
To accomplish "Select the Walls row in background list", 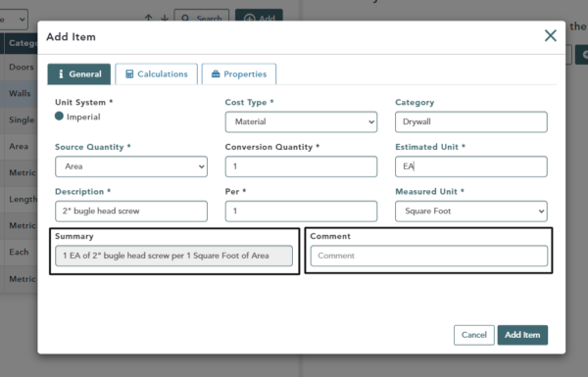I will 19,94.
